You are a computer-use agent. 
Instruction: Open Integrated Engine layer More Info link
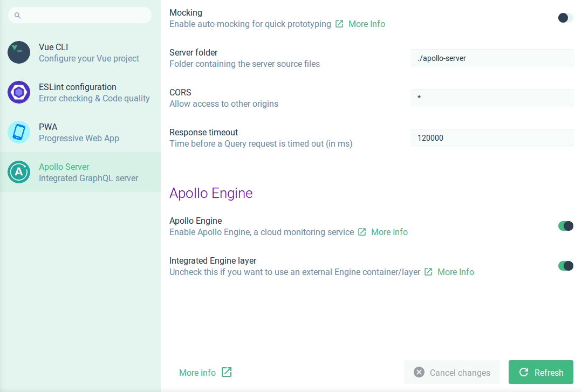456,272
